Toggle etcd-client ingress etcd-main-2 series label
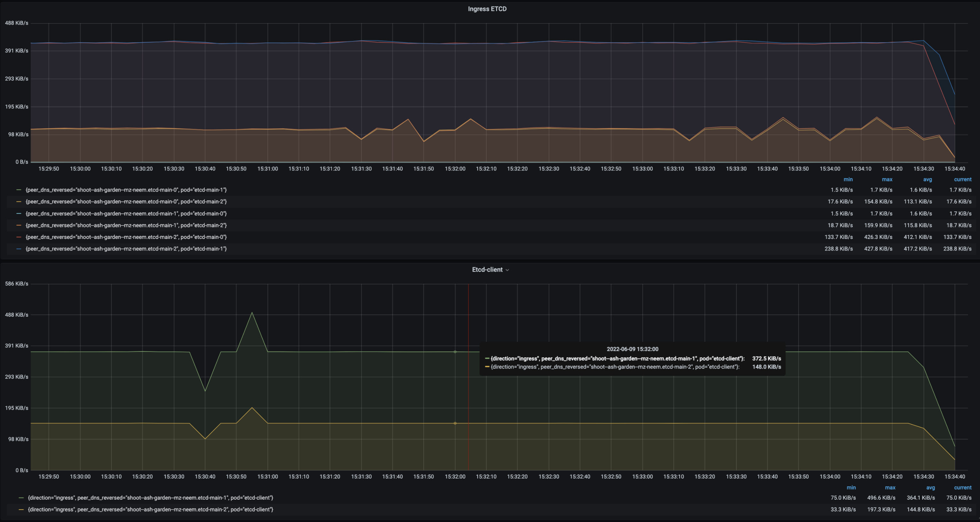Image resolution: width=980 pixels, height=522 pixels. click(150, 510)
